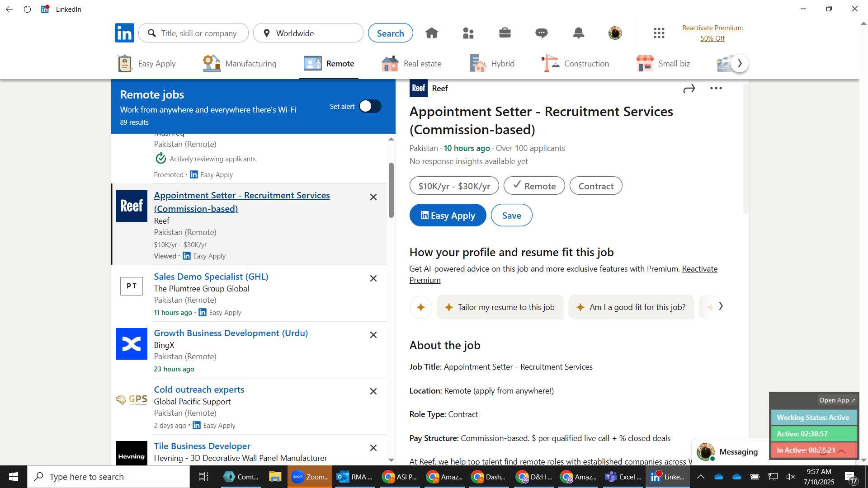The width and height of the screenshot is (868, 488).
Task: Click the Worldwide location field
Action: [308, 33]
